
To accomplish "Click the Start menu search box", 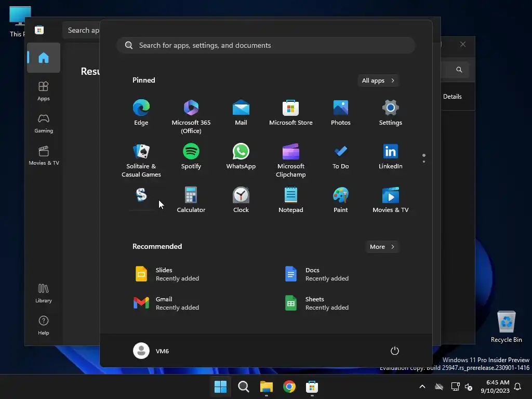I will [x=266, y=45].
